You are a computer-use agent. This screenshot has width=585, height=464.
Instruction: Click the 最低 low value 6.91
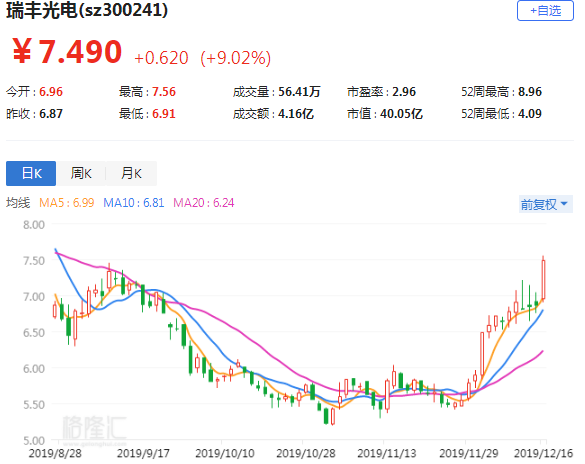coord(164,114)
